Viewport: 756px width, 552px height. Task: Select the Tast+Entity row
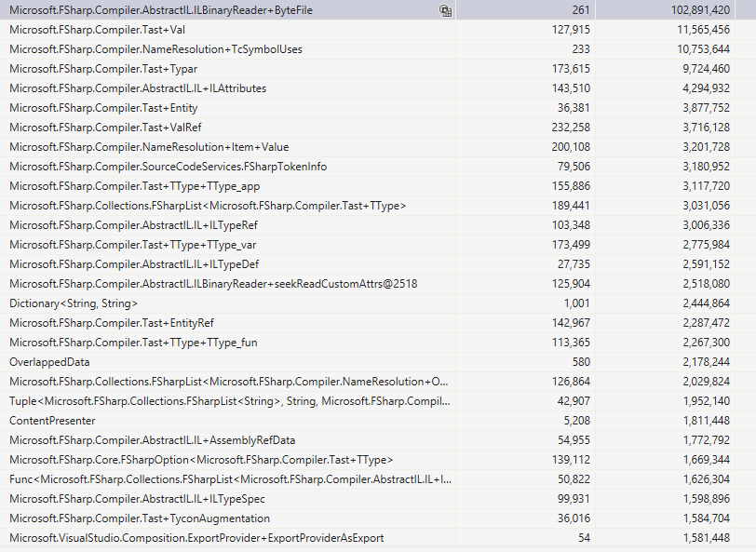[378, 108]
